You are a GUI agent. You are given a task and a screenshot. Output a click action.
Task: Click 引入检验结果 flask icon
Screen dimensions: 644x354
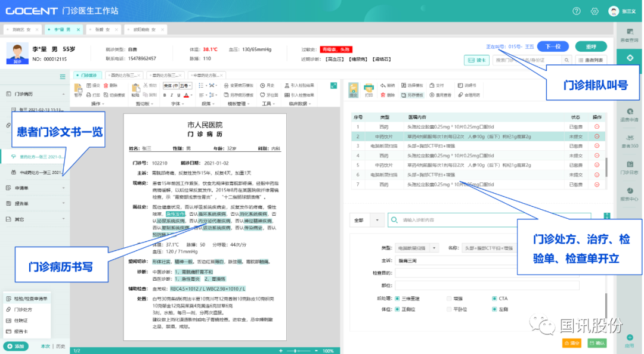[287, 85]
